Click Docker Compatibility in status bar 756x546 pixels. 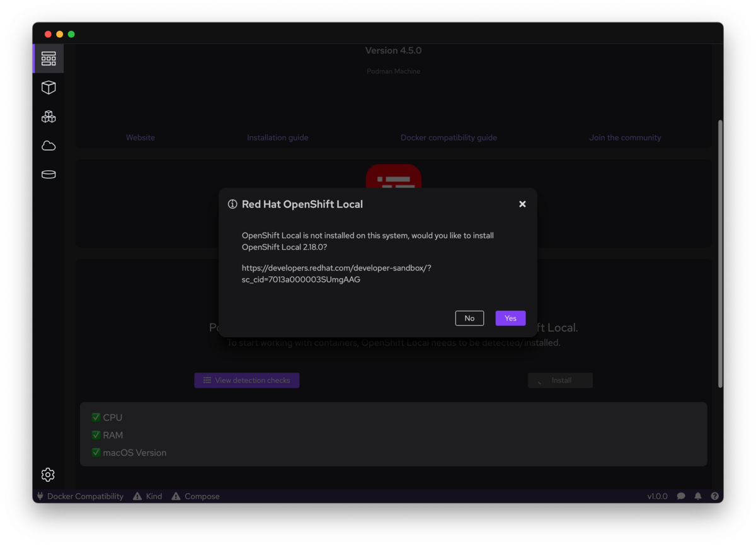(79, 496)
